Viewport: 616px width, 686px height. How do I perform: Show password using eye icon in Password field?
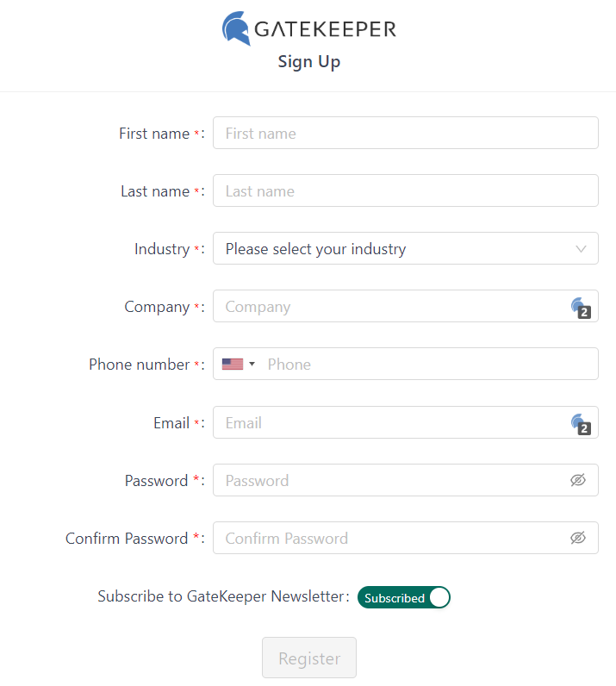(578, 480)
